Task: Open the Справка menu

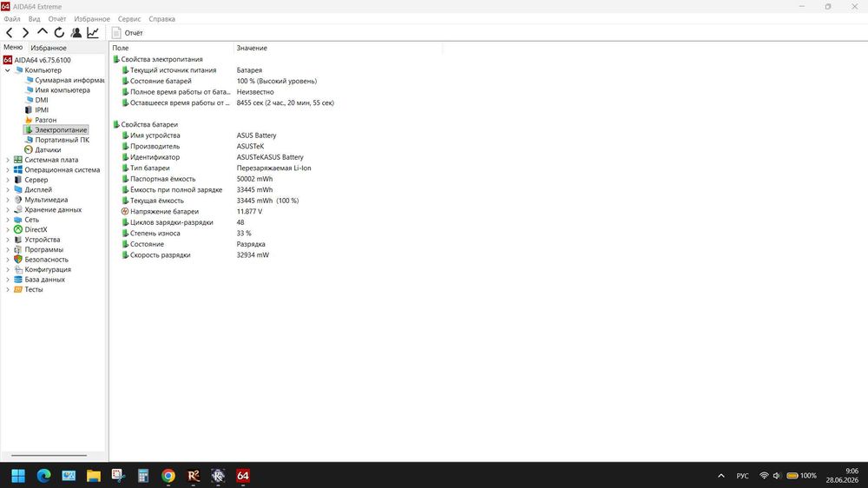Action: coord(161,19)
